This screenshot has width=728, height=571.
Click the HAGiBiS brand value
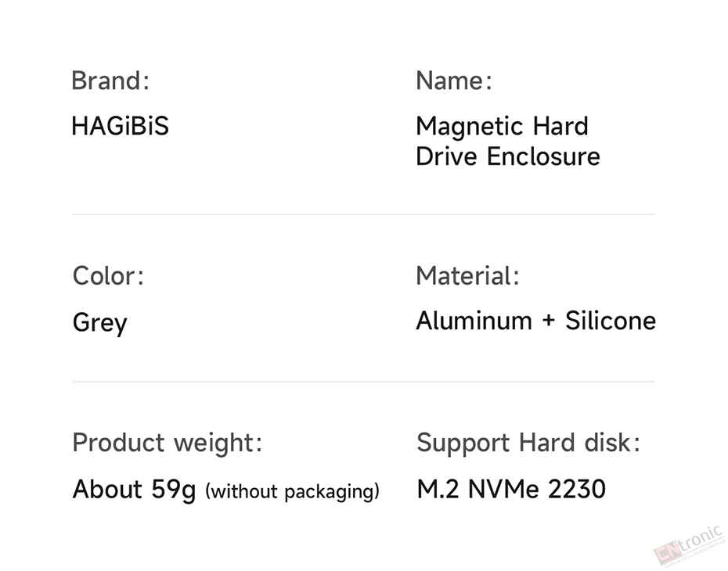pyautogui.click(x=121, y=126)
